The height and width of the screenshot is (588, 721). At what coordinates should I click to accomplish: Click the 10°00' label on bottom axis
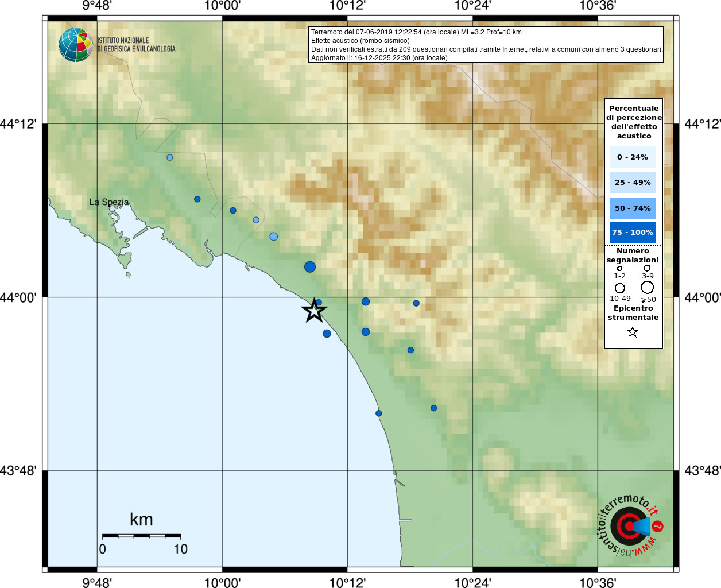pyautogui.click(x=222, y=583)
